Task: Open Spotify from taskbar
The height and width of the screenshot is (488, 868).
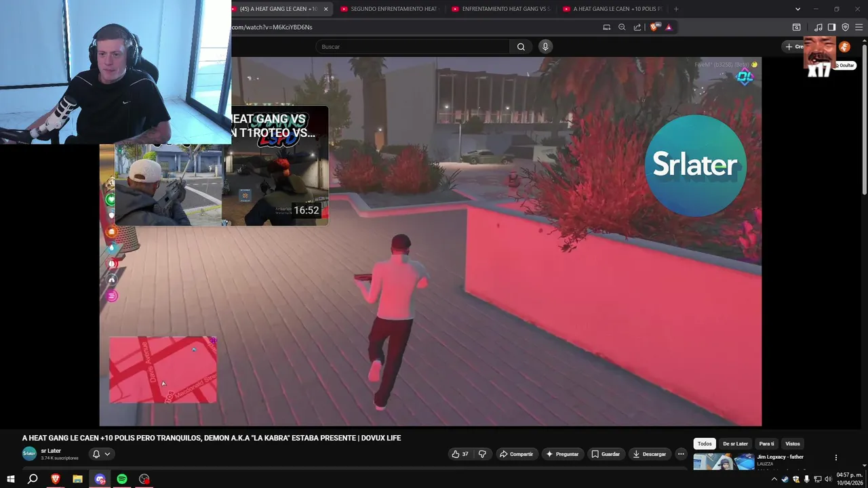Action: pos(122,479)
